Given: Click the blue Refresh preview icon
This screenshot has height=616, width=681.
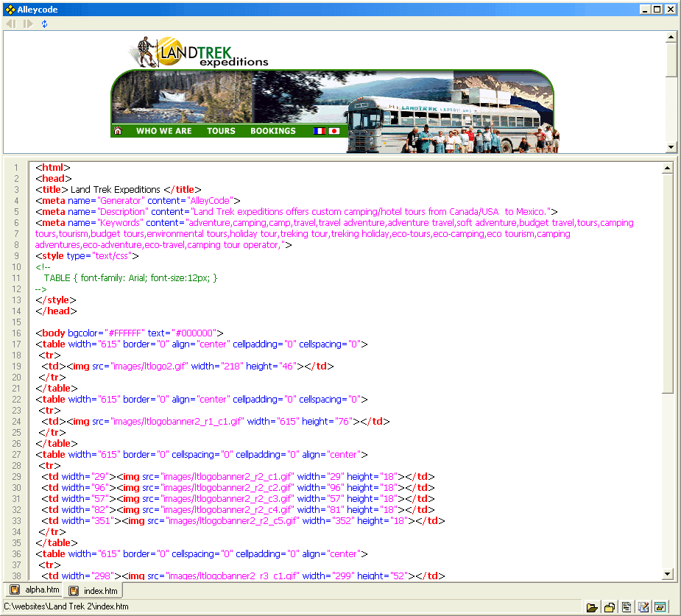Looking at the screenshot, I should tap(44, 24).
